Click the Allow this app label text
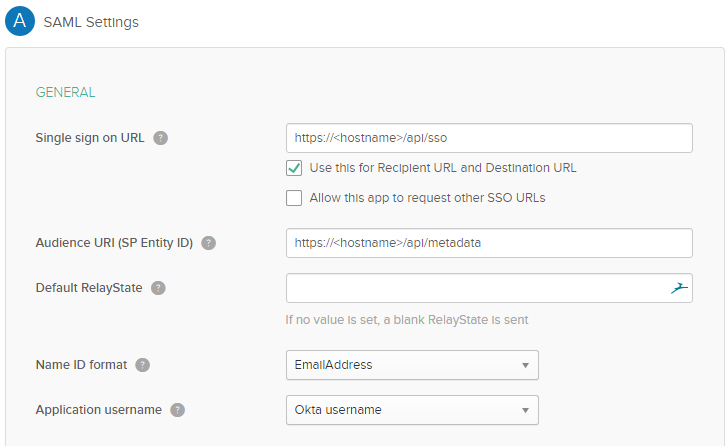Image resolution: width=727 pixels, height=446 pixels. [x=427, y=198]
